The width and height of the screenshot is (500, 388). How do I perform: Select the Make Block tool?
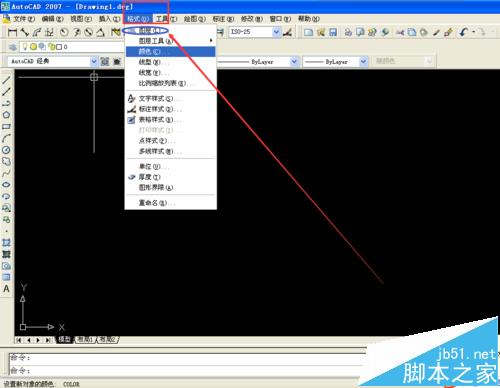tap(6, 220)
